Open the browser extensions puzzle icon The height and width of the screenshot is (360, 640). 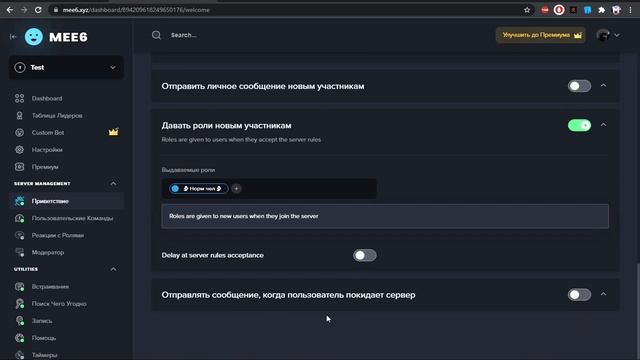(602, 10)
